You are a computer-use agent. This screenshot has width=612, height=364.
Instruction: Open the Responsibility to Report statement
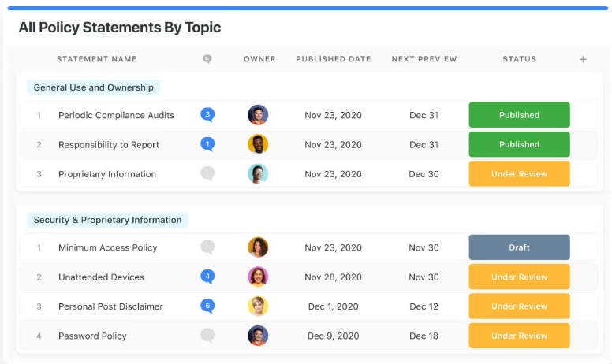click(x=109, y=145)
